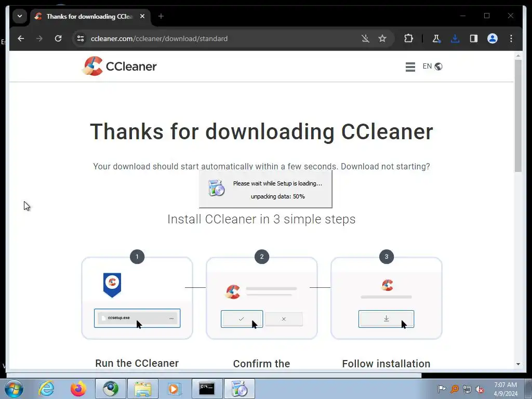Image resolution: width=532 pixels, height=399 pixels.
Task: Select the 'Thanks for downloading CCleaner' tab
Action: (x=89, y=16)
